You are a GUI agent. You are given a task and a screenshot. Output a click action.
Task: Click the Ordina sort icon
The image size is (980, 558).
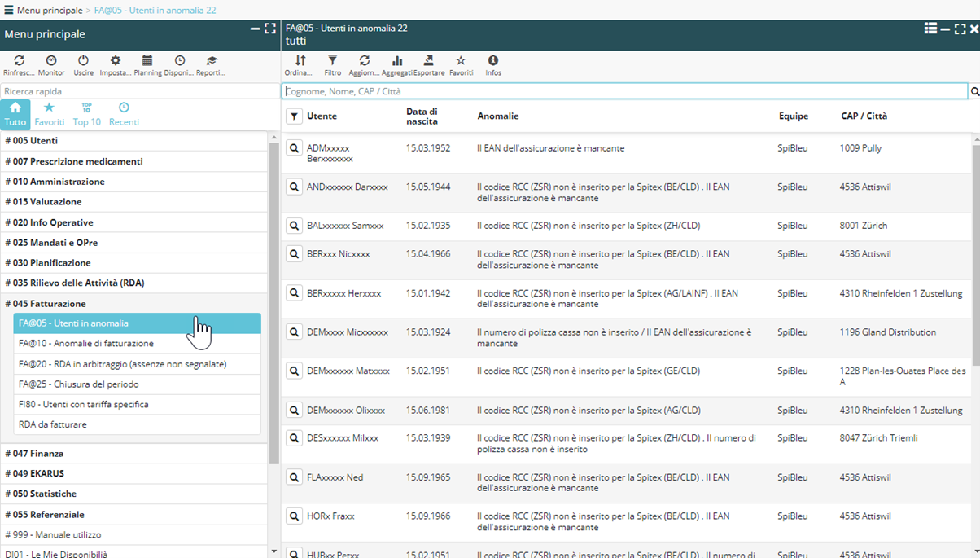click(300, 61)
